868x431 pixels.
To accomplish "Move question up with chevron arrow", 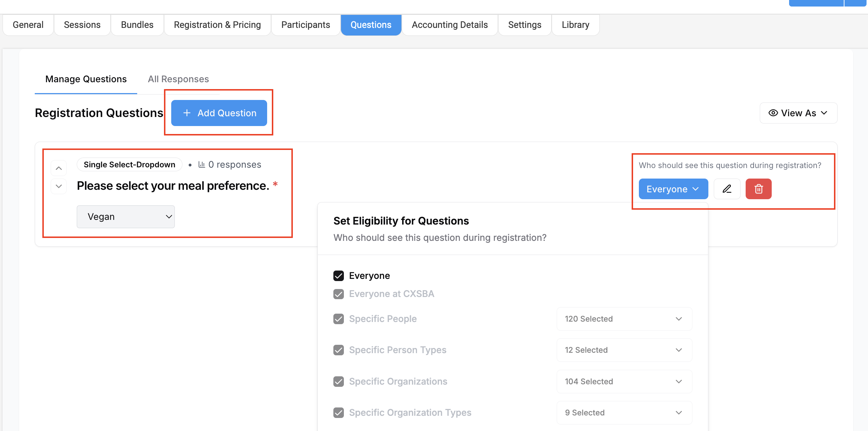I will (59, 168).
